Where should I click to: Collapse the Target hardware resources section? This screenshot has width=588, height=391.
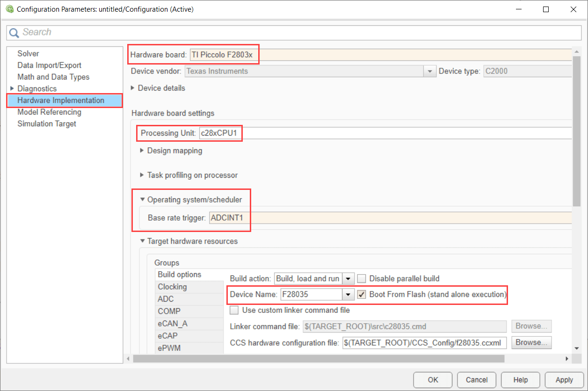pyautogui.click(x=142, y=241)
